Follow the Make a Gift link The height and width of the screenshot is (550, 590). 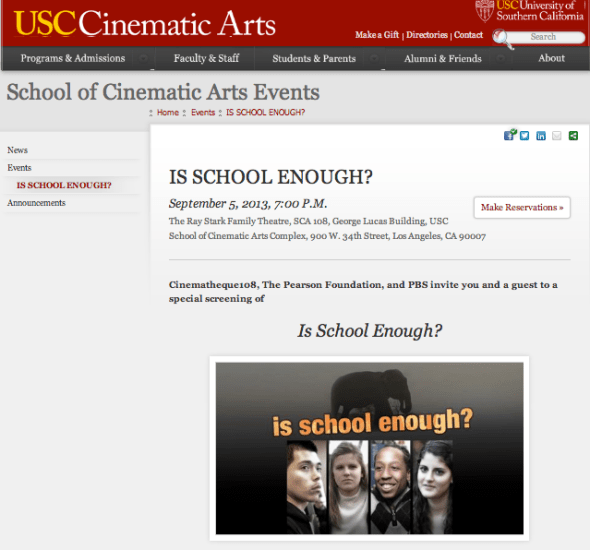point(377,35)
